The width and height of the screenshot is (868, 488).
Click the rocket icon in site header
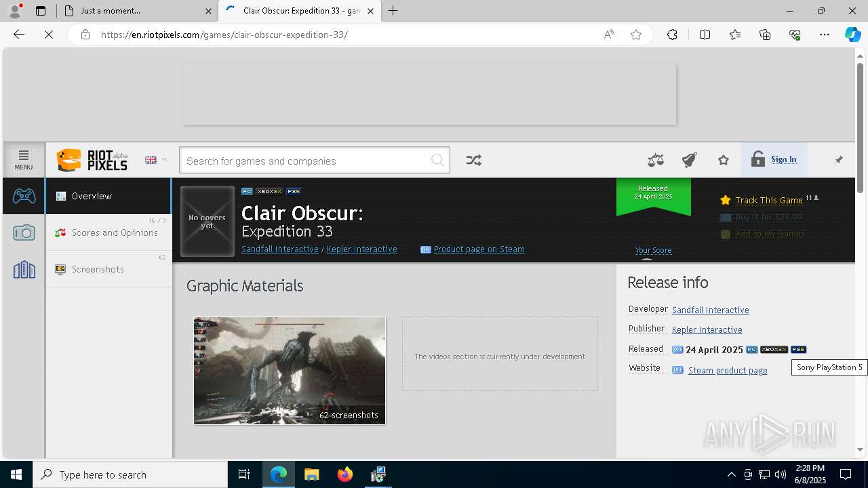coord(690,160)
